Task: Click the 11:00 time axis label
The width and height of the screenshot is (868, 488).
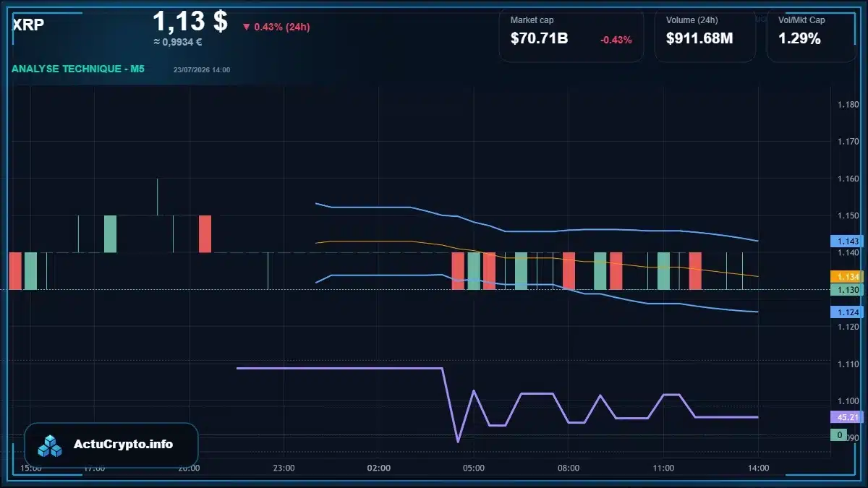Action: click(663, 468)
